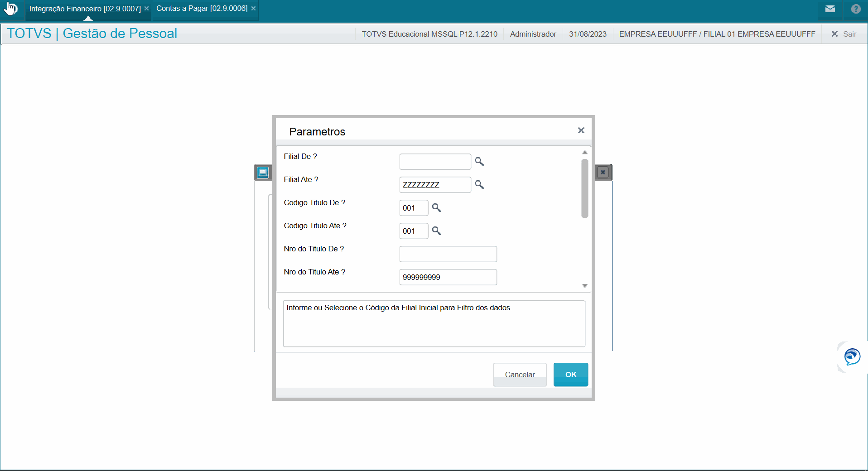Click the TOTVS | Gestão de Pessoal title
The image size is (868, 471).
[92, 34]
